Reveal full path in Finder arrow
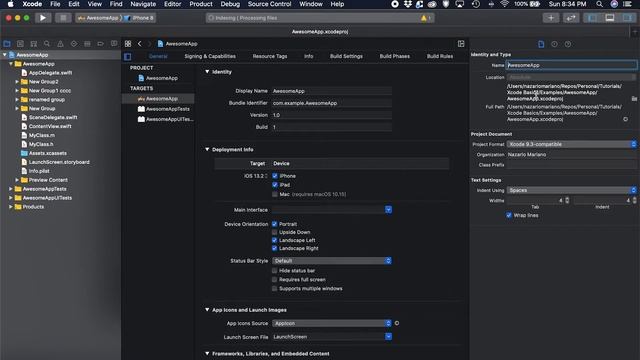The width and height of the screenshot is (640, 360). point(625,119)
